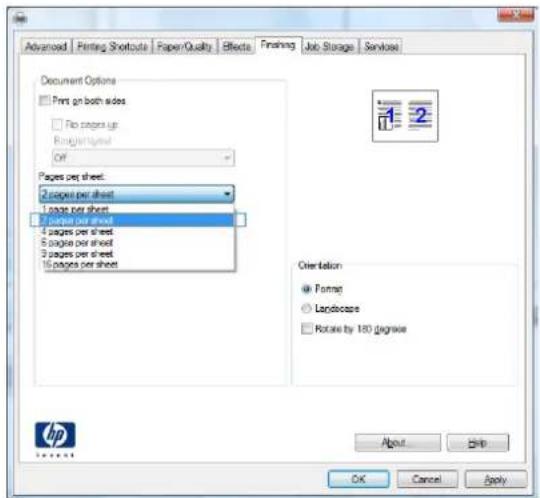Switch to the Advanced tab
540x498 pixels.
coord(46,46)
